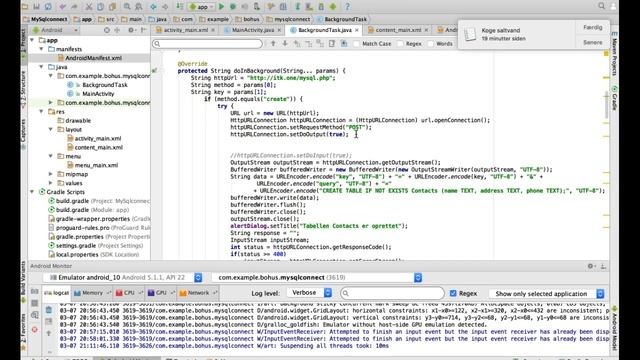Click the Save All icon

[36, 7]
